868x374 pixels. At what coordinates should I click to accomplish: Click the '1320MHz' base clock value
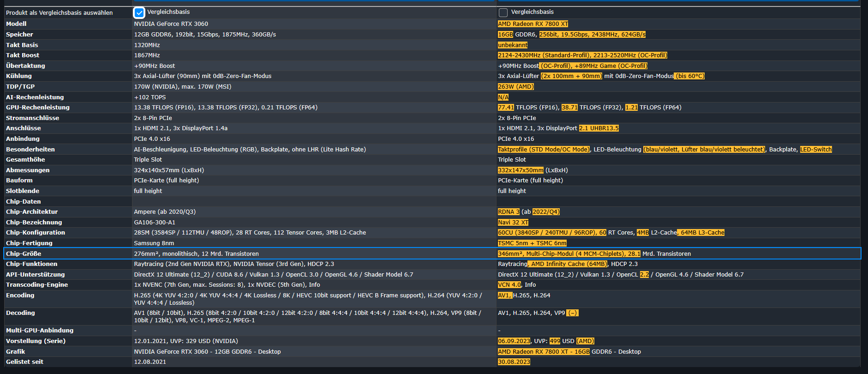pyautogui.click(x=147, y=45)
